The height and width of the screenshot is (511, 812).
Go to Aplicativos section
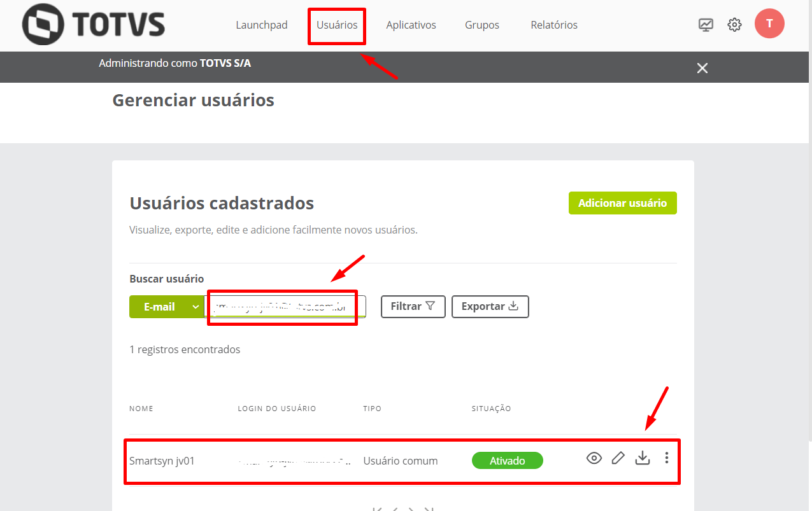pos(411,25)
